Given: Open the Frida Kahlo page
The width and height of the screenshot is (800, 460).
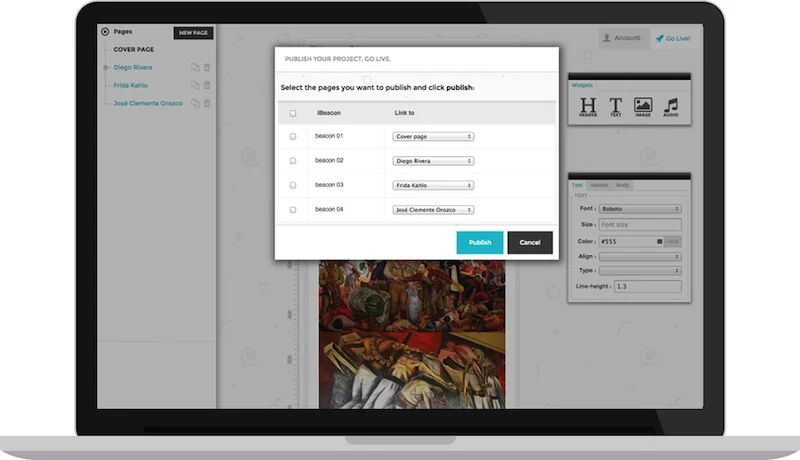Looking at the screenshot, I should [x=131, y=85].
